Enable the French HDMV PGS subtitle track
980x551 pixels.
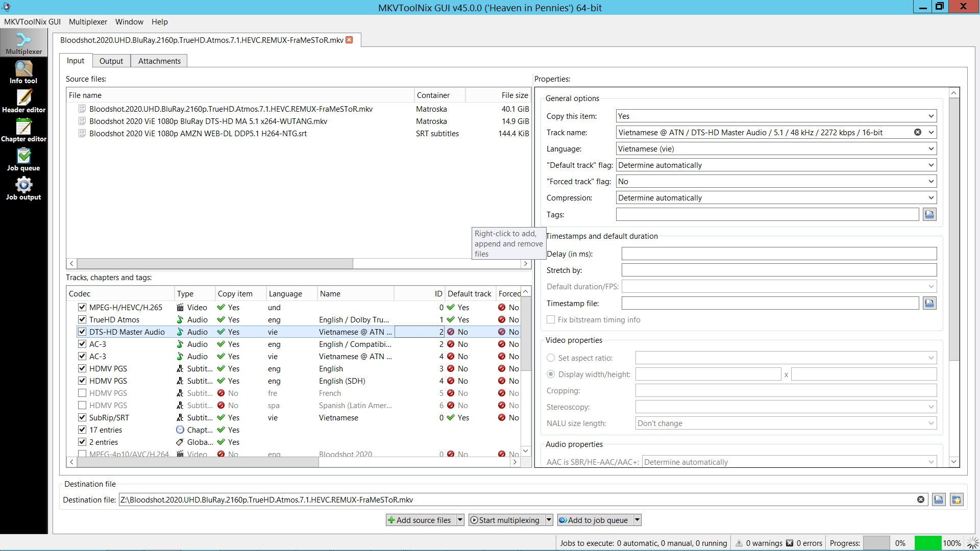point(82,393)
